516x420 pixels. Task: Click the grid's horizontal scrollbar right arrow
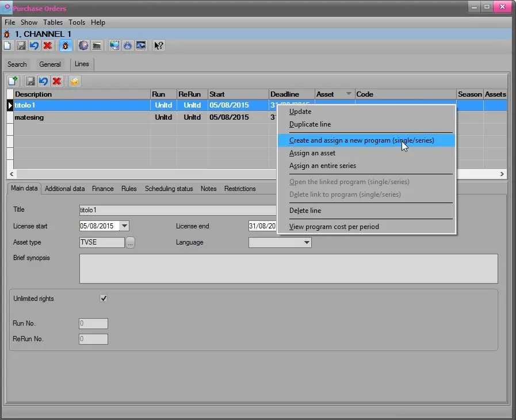(502, 174)
